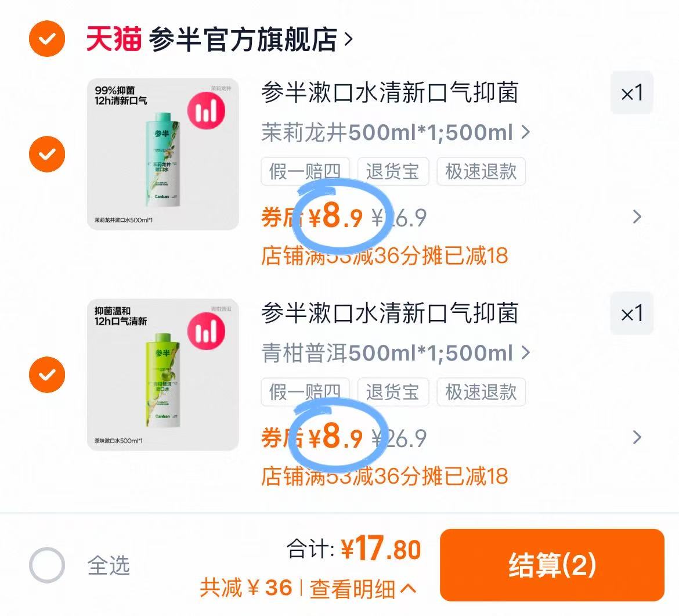Viewport: 679px width, 616px height.
Task: Tap the pink chart badge on green citrus mouthwash
Action: tap(206, 332)
